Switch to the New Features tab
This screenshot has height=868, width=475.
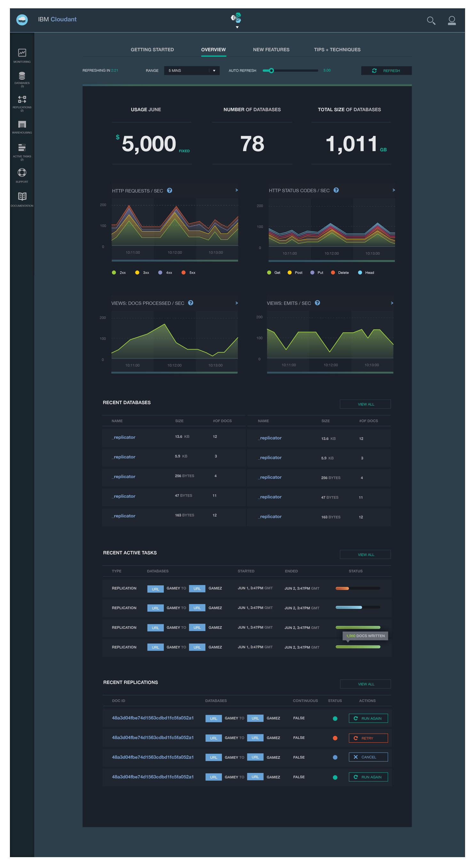point(271,50)
